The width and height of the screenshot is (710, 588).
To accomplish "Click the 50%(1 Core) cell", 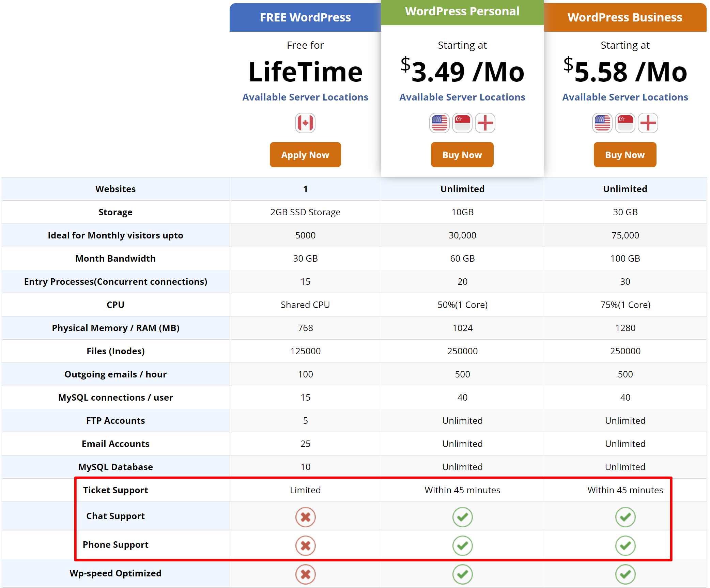I will [x=462, y=305].
